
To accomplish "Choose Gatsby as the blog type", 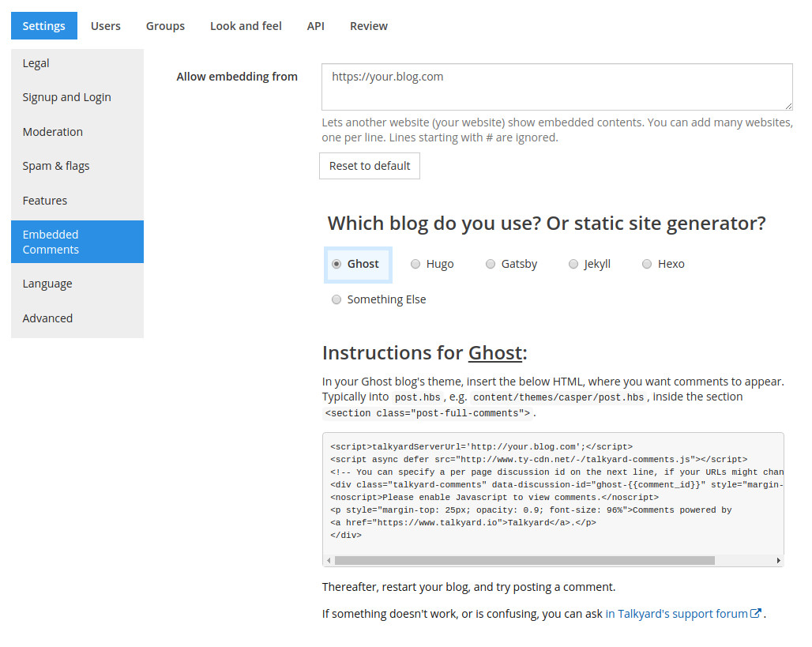I will point(491,265).
